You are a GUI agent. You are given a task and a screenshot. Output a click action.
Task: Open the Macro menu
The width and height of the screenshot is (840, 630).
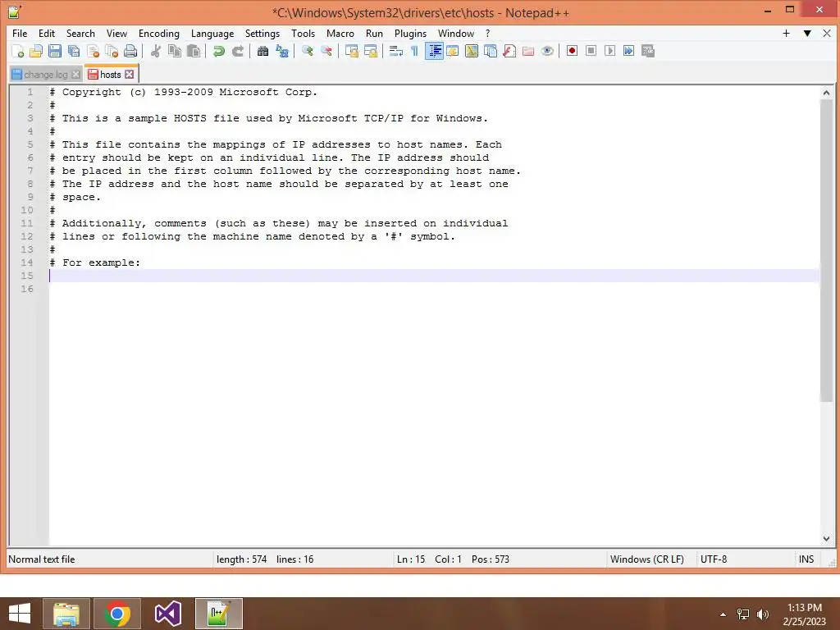click(x=340, y=33)
